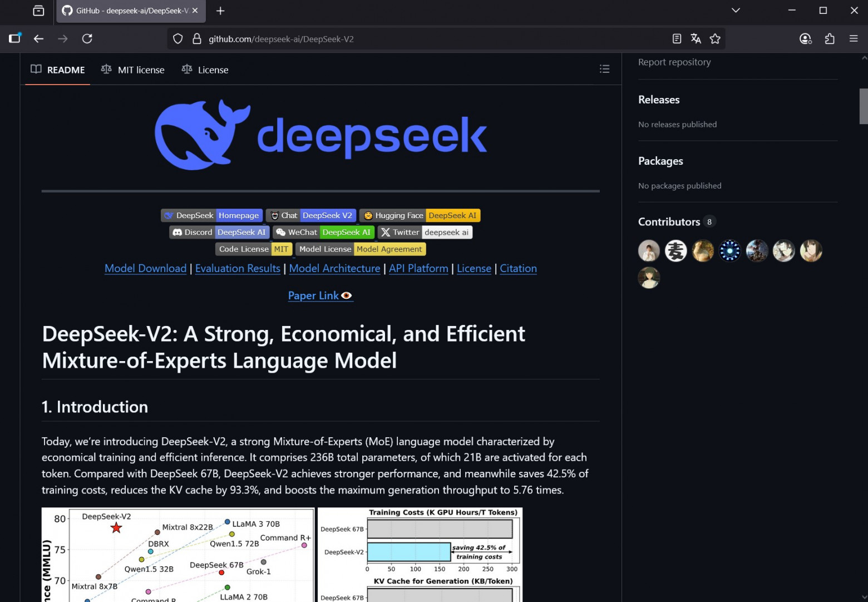This screenshot has height=602, width=868.
Task: Click the last contributor avatar in second row
Action: tap(649, 278)
